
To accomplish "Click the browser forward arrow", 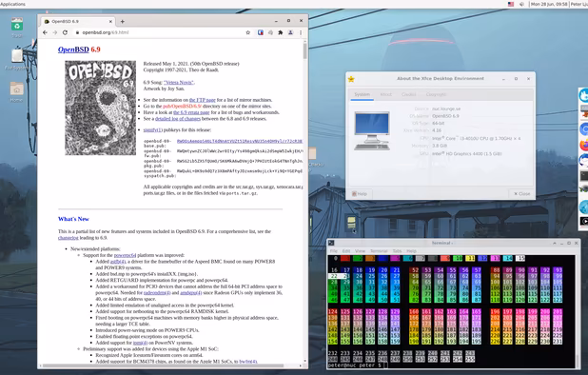I will (x=55, y=32).
